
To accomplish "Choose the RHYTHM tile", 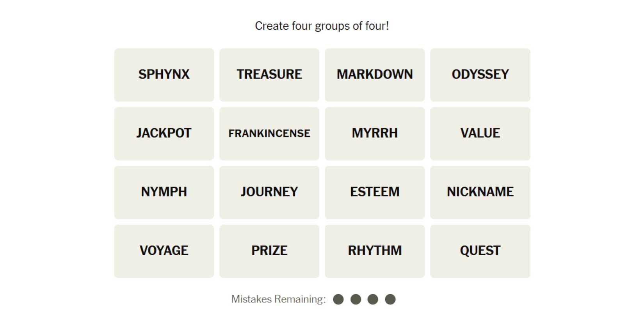I will click(x=375, y=251).
